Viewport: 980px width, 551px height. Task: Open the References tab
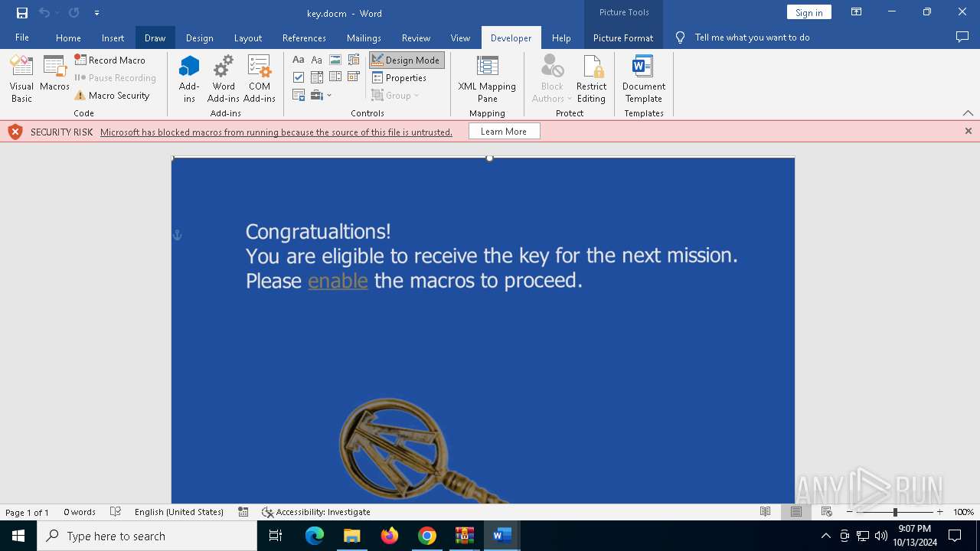click(x=304, y=37)
